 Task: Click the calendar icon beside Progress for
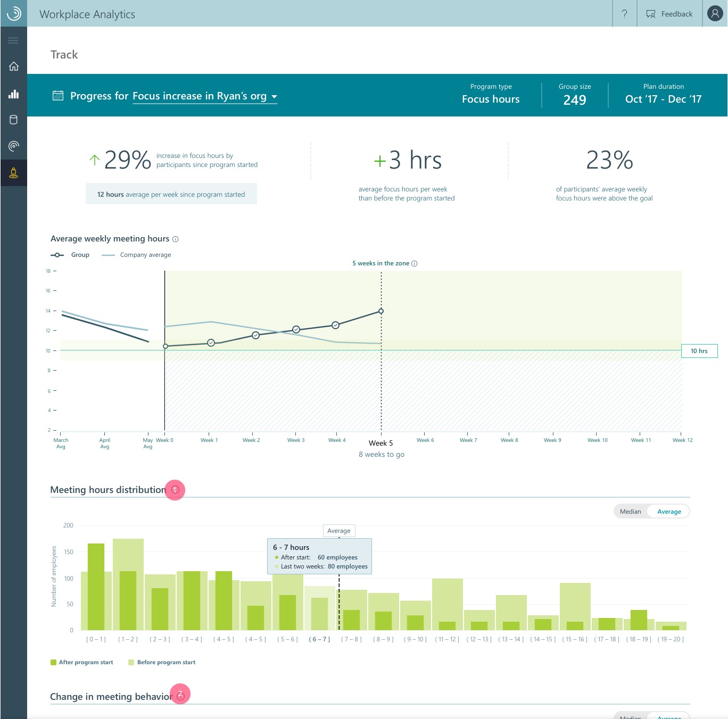(x=58, y=96)
